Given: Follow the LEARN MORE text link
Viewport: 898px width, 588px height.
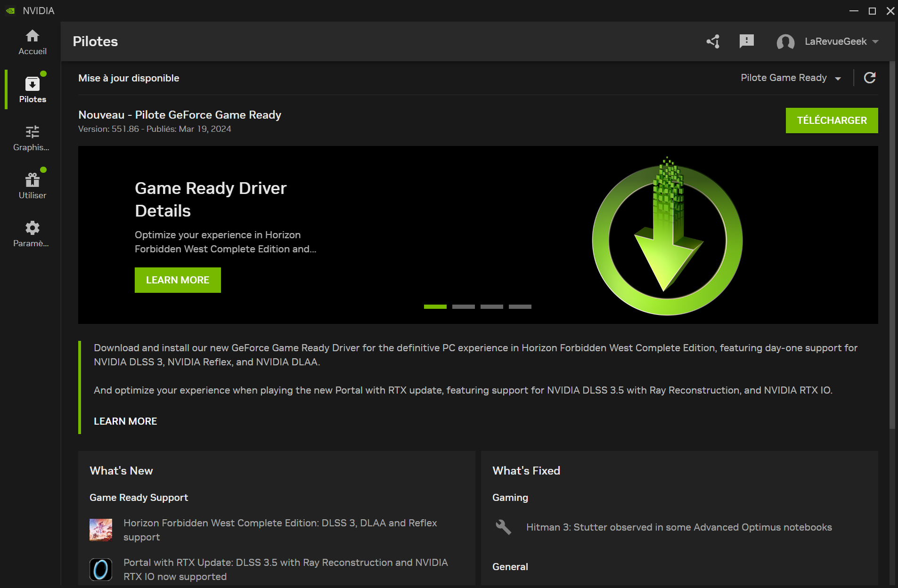Looking at the screenshot, I should coord(125,421).
